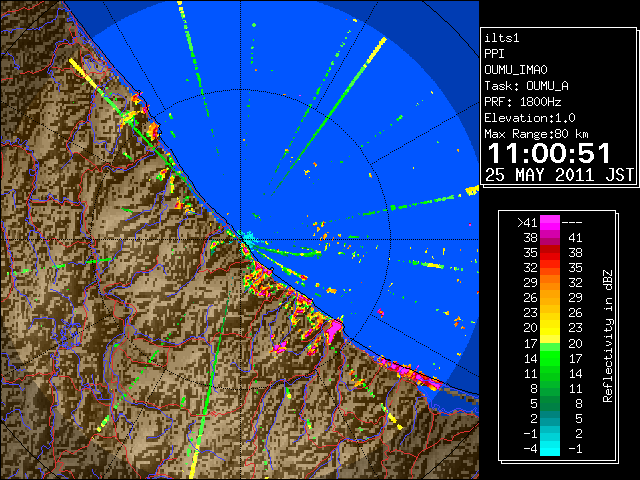Screen dimensions: 640x480
Task: Click the 'PRF: 1800Hz' line
Action: pos(522,102)
